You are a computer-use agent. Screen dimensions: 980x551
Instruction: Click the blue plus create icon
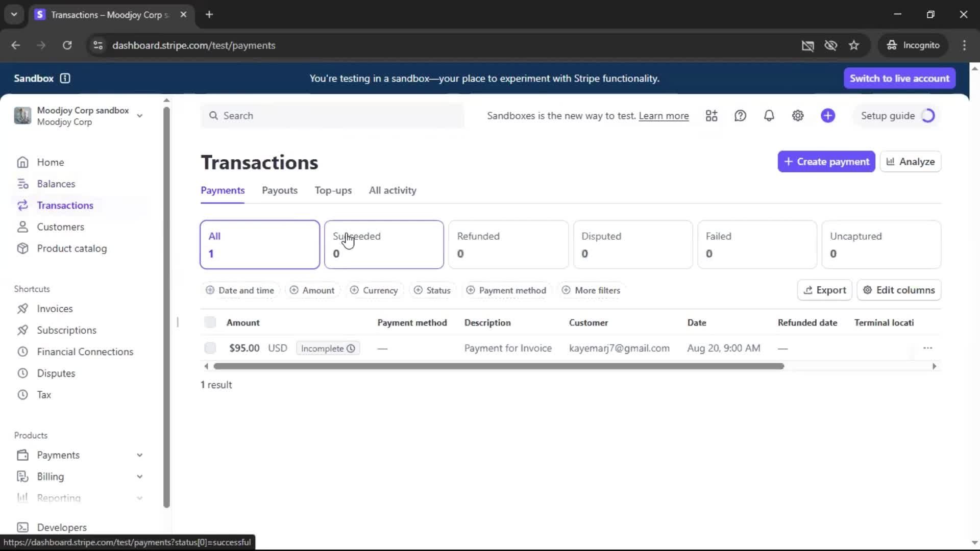(x=827, y=116)
